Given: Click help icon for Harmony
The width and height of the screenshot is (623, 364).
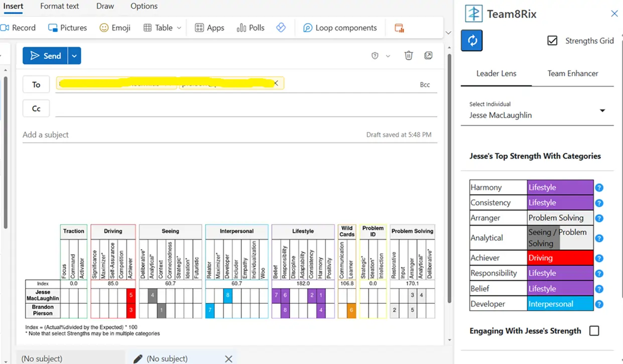Looking at the screenshot, I should [x=599, y=188].
